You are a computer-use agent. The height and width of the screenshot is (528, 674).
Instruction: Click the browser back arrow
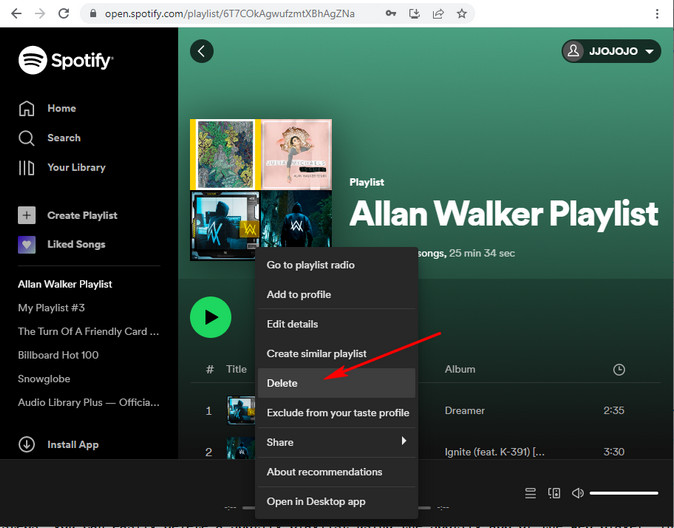(16, 14)
